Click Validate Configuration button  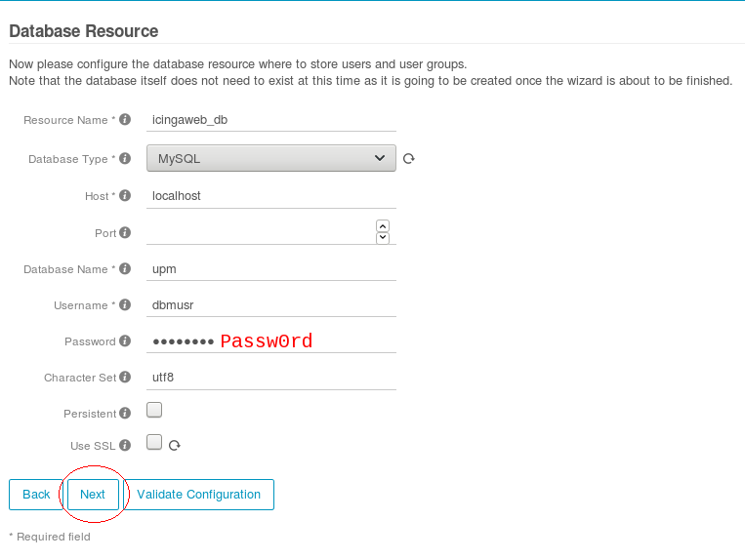(x=198, y=495)
